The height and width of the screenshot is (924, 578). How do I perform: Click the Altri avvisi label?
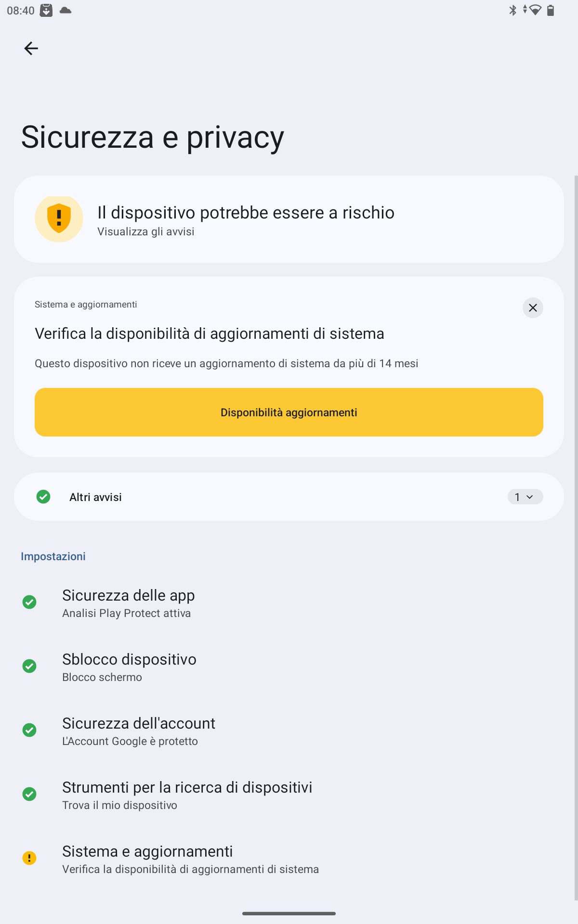coord(95,497)
